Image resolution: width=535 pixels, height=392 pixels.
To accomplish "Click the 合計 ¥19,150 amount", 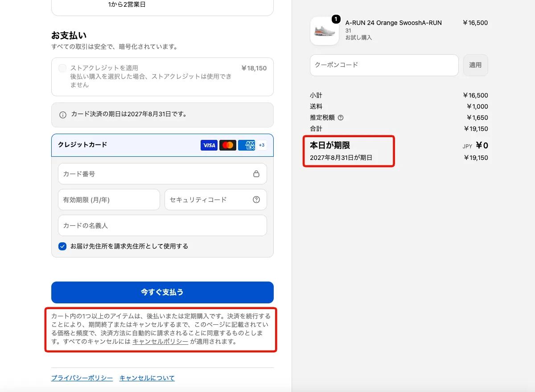I will point(475,129).
